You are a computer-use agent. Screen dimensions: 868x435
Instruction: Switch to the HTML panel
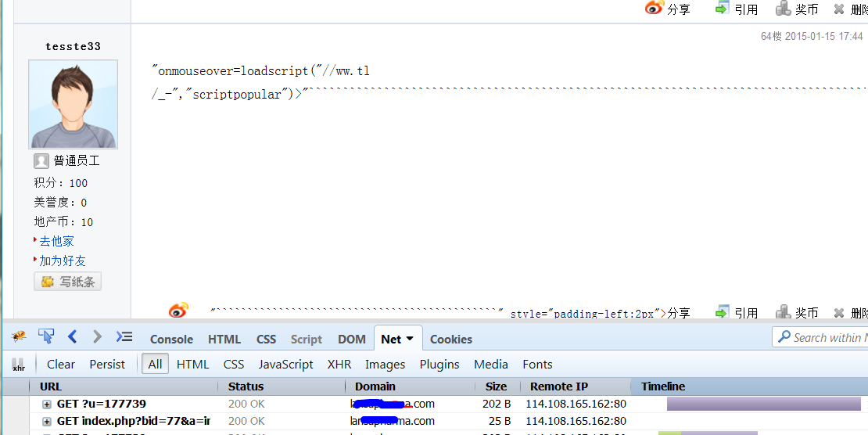tap(224, 339)
